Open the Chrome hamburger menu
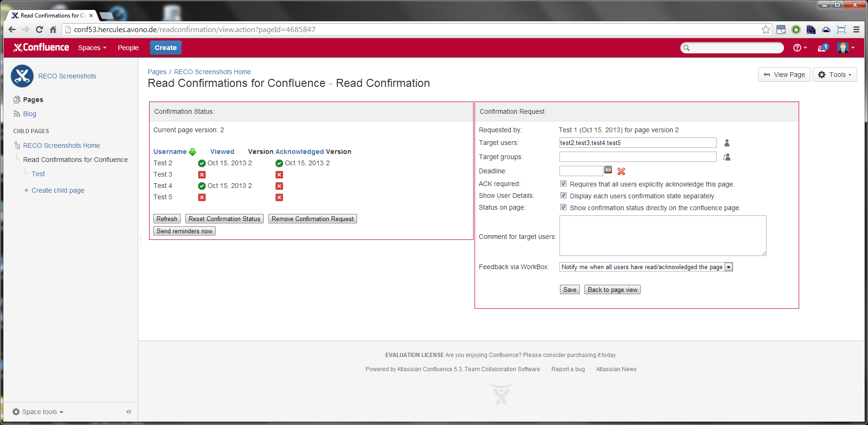Viewport: 868px width, 425px height. 856,29
